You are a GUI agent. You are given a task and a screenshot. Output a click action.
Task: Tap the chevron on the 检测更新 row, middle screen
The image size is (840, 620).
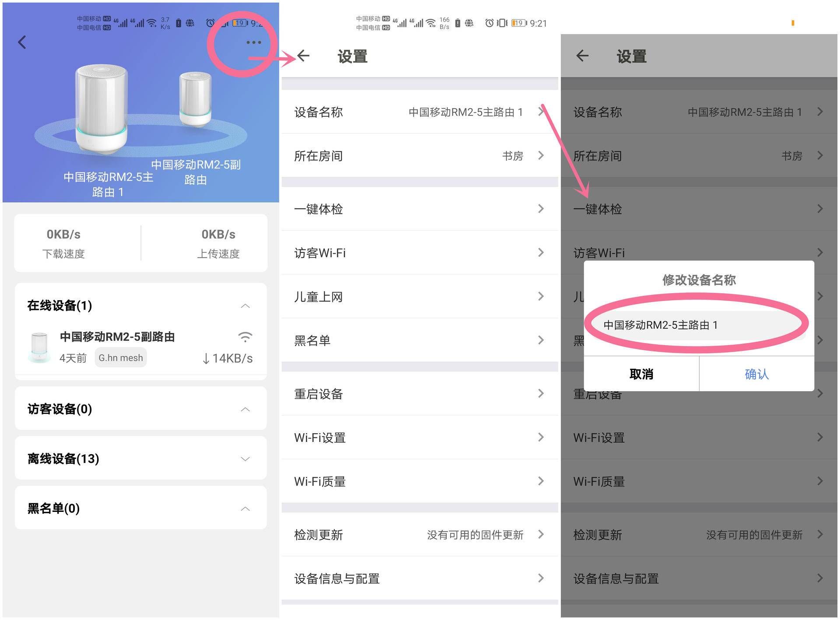point(541,534)
